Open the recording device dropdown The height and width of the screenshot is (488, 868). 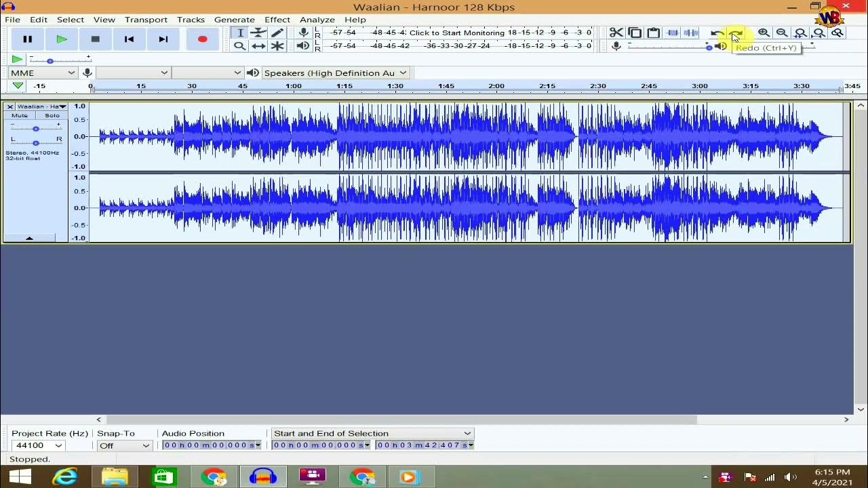(x=132, y=73)
